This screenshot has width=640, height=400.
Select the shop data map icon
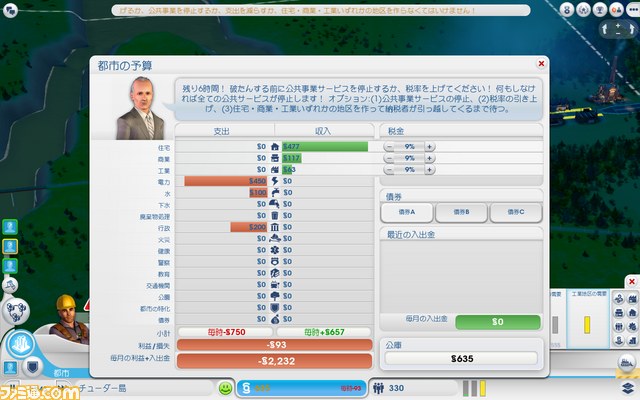point(619,313)
